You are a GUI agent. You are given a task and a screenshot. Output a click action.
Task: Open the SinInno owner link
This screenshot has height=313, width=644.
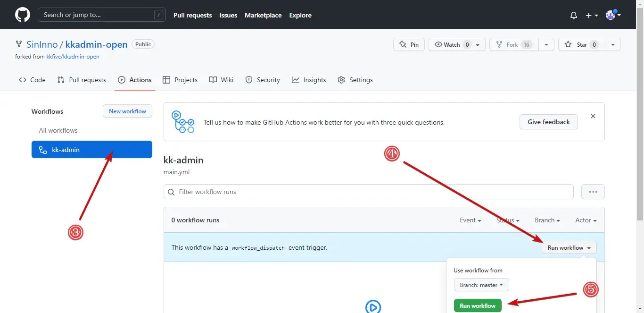tap(42, 44)
